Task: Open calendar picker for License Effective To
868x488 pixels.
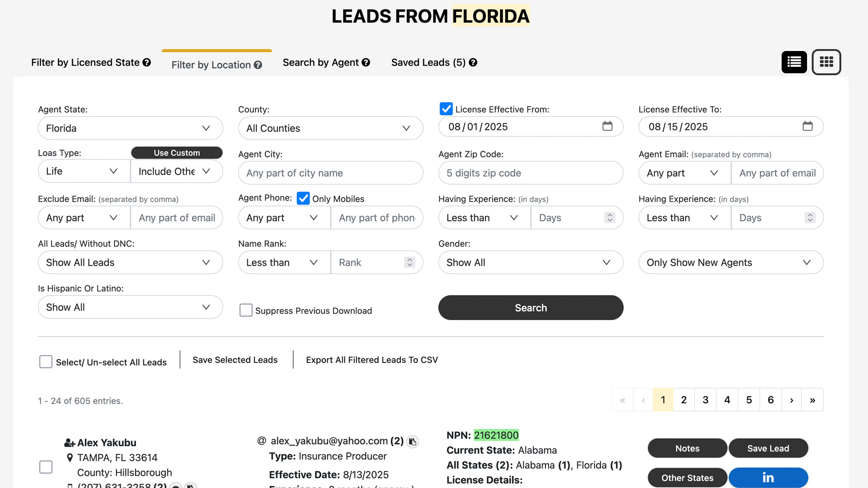Action: click(807, 127)
